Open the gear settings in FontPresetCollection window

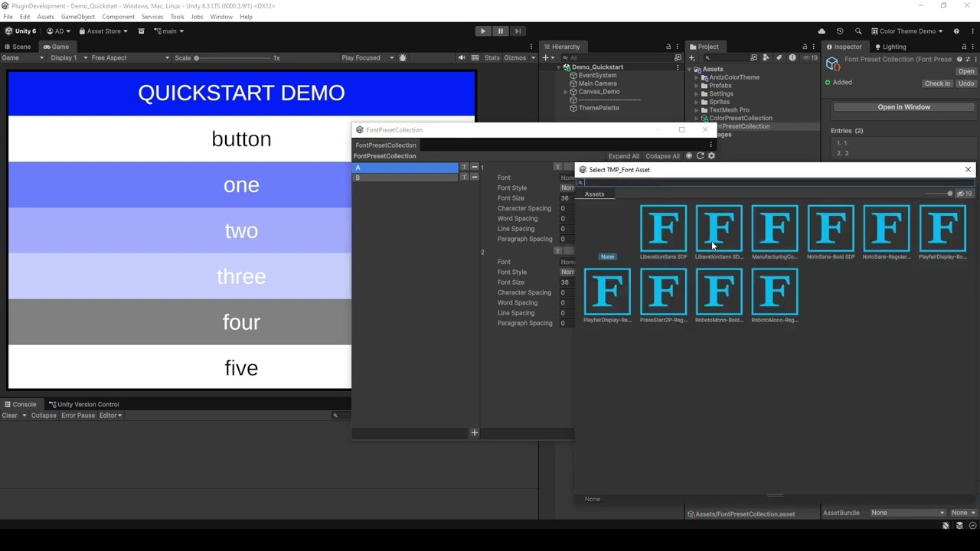(x=711, y=156)
